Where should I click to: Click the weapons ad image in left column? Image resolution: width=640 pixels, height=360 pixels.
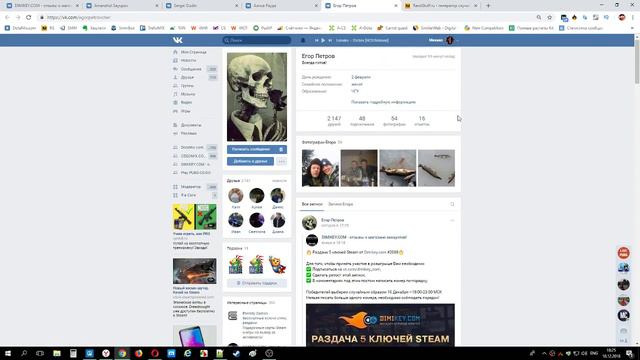coord(195,217)
